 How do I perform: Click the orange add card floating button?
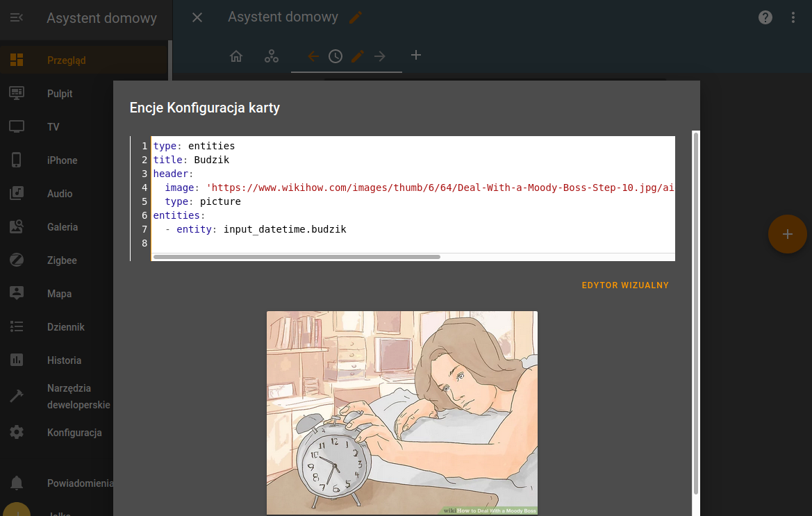[787, 234]
